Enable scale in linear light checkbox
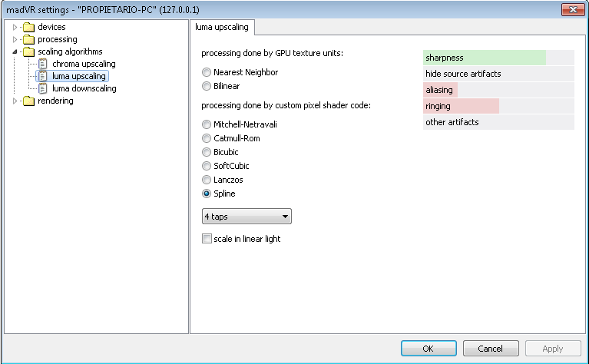 click(207, 239)
